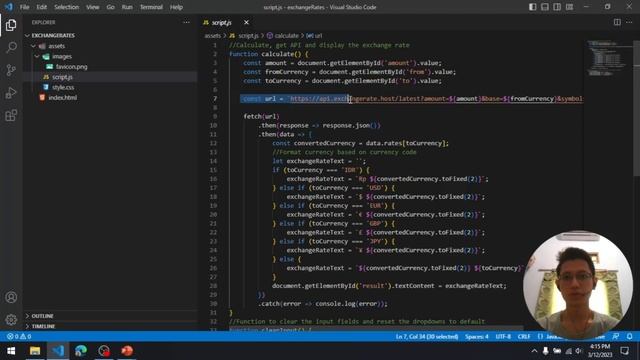Viewport: 640px width, 360px height.
Task: Open Microsoft Edge from the taskbar
Action: point(81,351)
